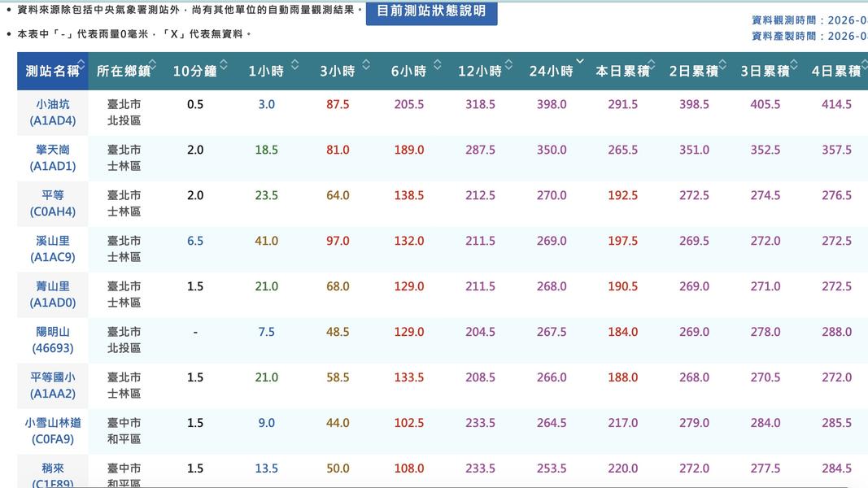
Task: Select 資料觀測時間 timestamp text
Action: click(x=809, y=20)
